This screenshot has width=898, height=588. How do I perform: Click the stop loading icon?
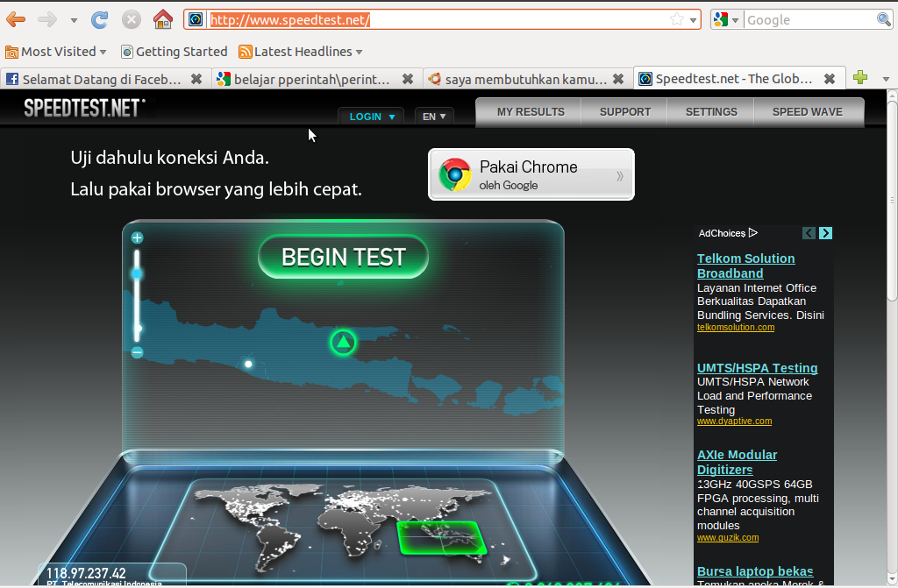click(132, 19)
